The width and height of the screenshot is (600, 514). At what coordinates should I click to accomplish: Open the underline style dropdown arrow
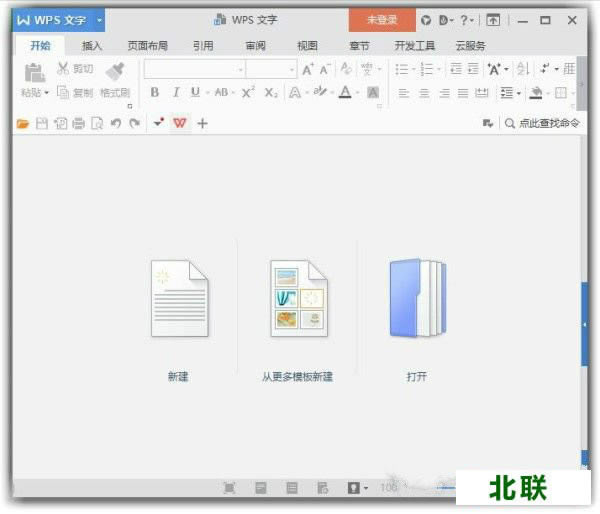207,93
